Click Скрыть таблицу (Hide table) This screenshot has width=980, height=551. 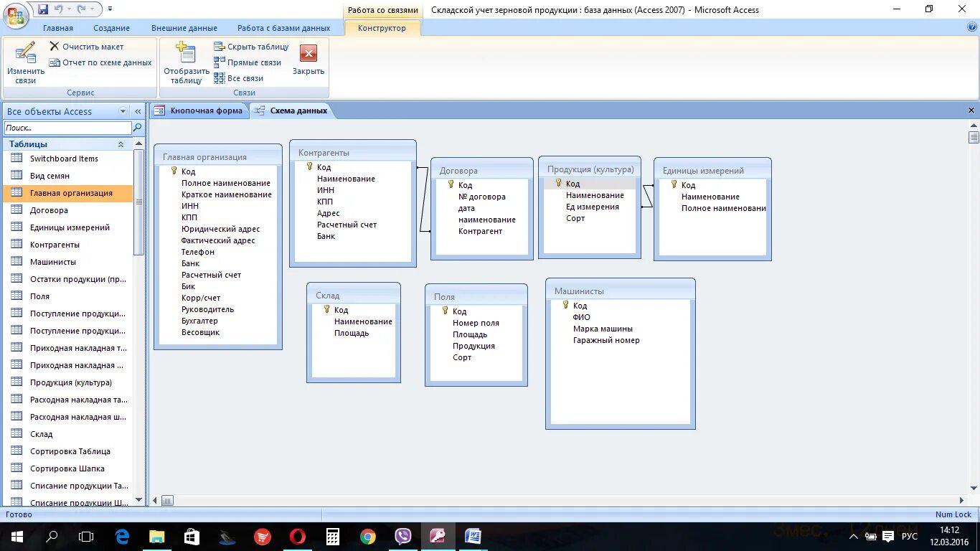click(251, 47)
